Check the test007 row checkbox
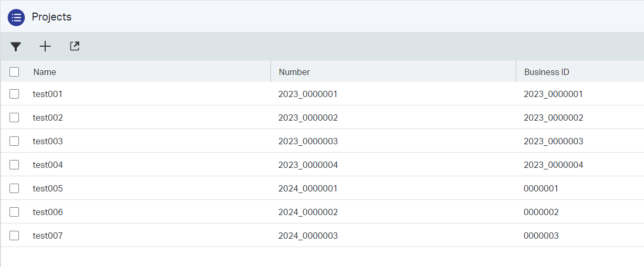 coord(14,236)
